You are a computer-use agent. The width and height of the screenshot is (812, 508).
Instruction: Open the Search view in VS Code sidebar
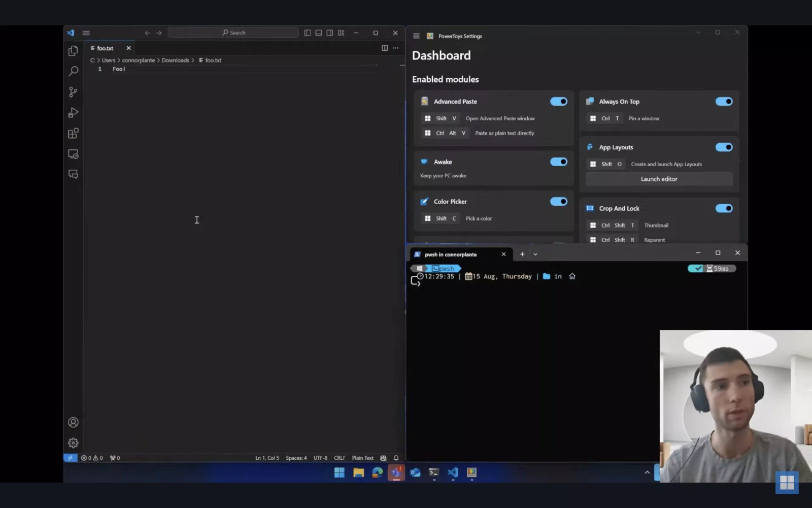pos(73,71)
